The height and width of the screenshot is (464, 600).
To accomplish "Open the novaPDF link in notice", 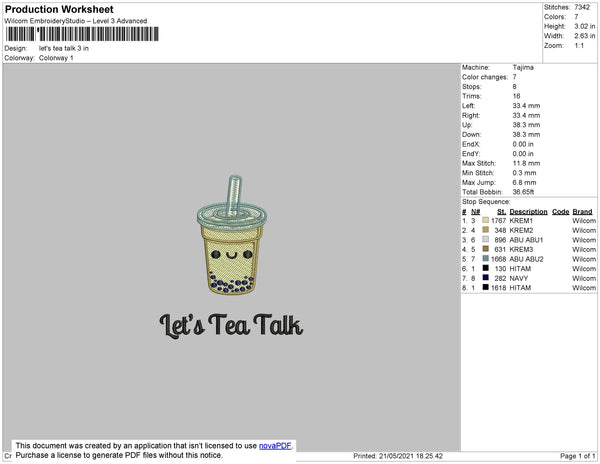I will coord(275,446).
